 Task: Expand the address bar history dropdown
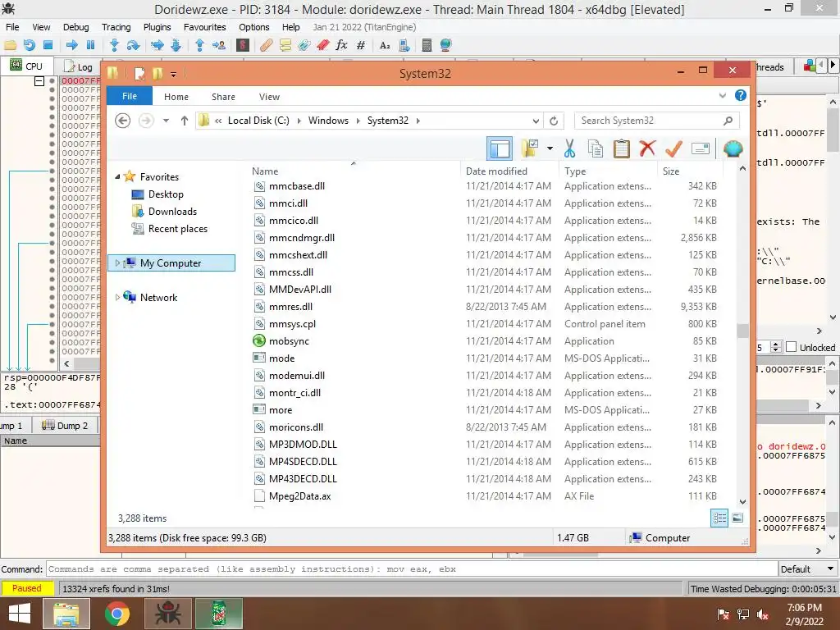click(536, 121)
